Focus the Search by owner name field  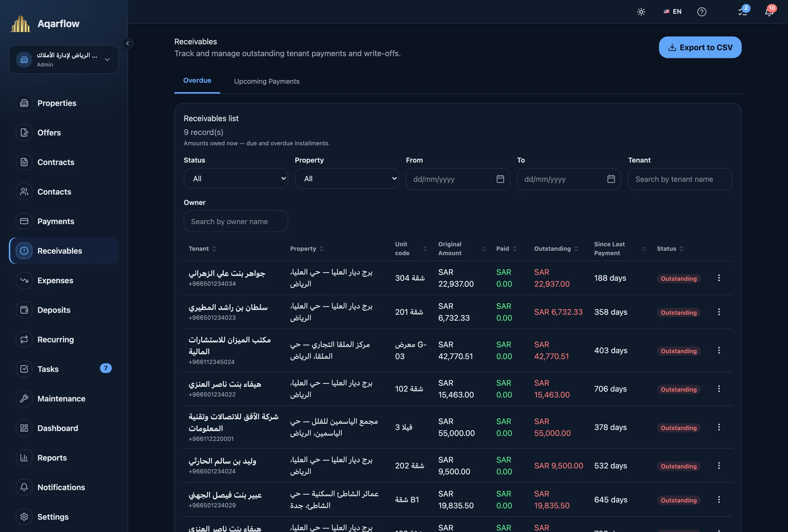point(236,221)
